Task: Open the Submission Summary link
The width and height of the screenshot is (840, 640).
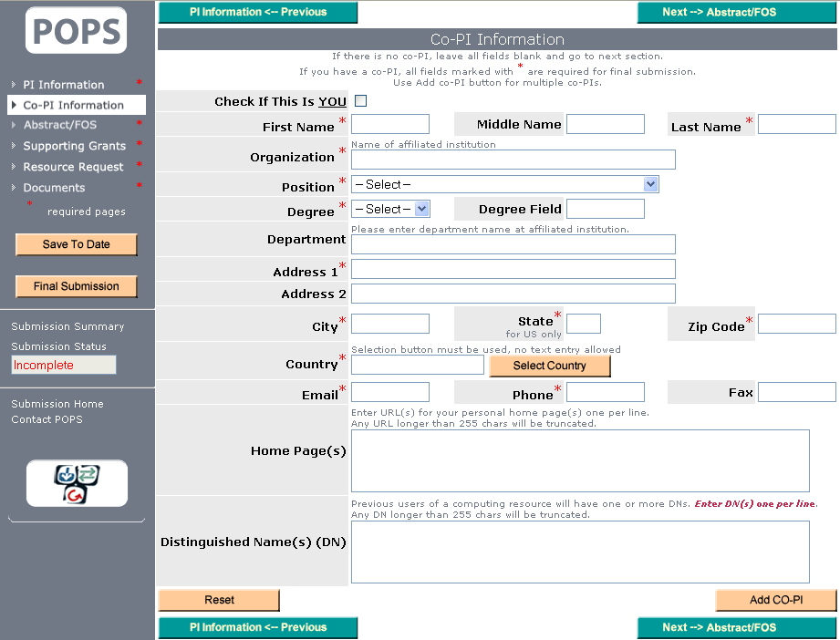Action: [x=67, y=326]
